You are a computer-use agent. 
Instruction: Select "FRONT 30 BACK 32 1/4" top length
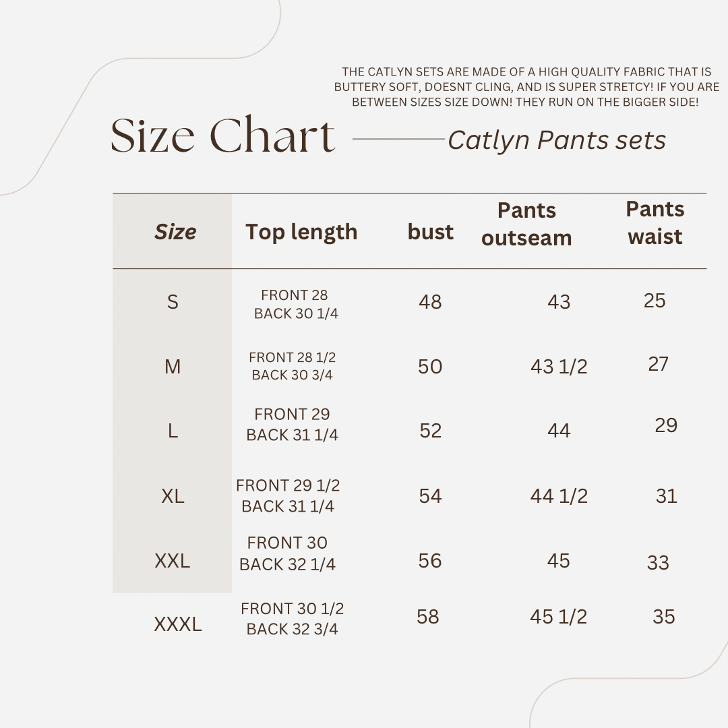coord(287,553)
